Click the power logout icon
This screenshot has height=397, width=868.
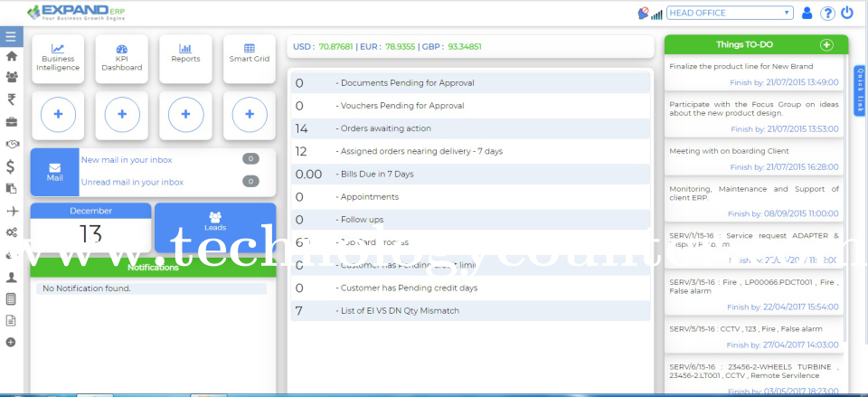tap(847, 13)
